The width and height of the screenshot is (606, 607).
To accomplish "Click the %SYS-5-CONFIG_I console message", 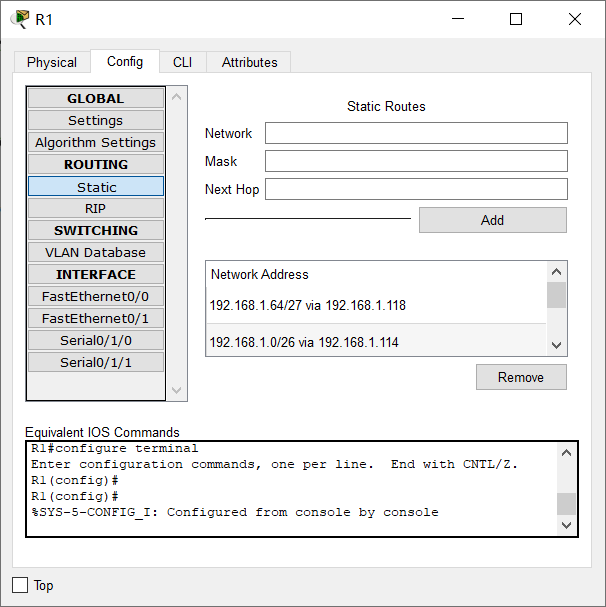I will point(235,512).
